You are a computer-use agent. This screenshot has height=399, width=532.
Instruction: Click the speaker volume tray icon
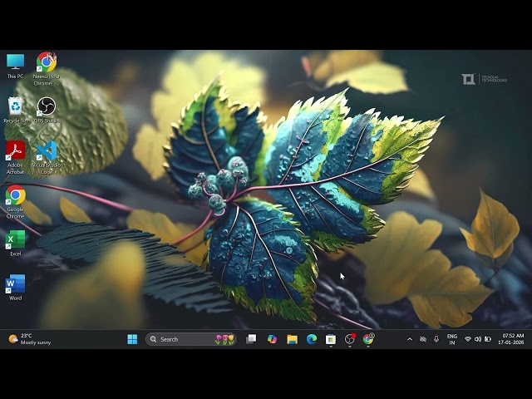478,339
